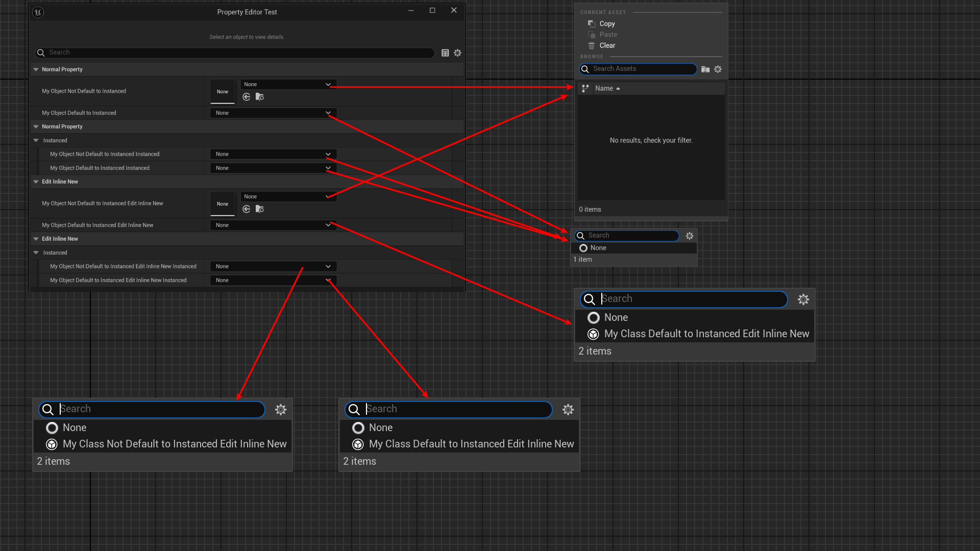
Task: Collapse the first Normal Property category
Action: coord(36,69)
